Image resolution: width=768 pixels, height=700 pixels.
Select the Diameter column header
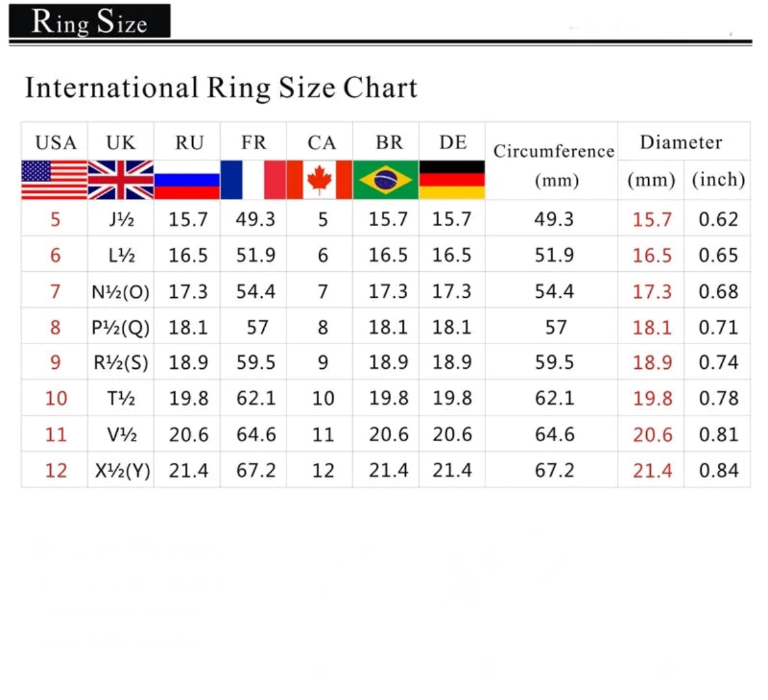681,142
